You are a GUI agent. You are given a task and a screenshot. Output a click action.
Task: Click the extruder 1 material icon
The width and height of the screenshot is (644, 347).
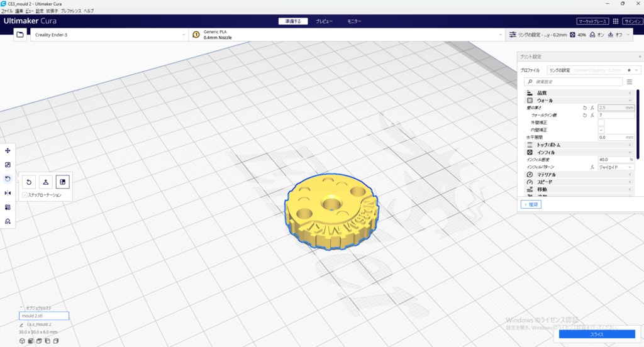pyautogui.click(x=196, y=35)
